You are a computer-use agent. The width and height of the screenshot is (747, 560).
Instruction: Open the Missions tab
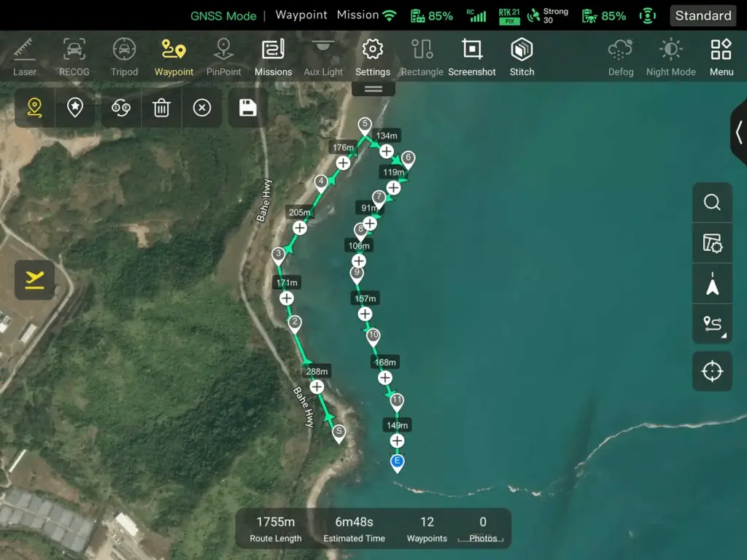(x=273, y=57)
